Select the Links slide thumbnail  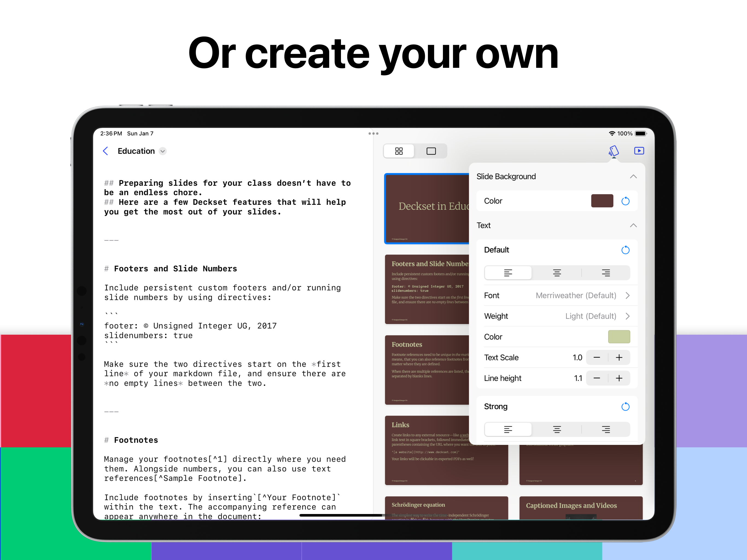pos(447,451)
